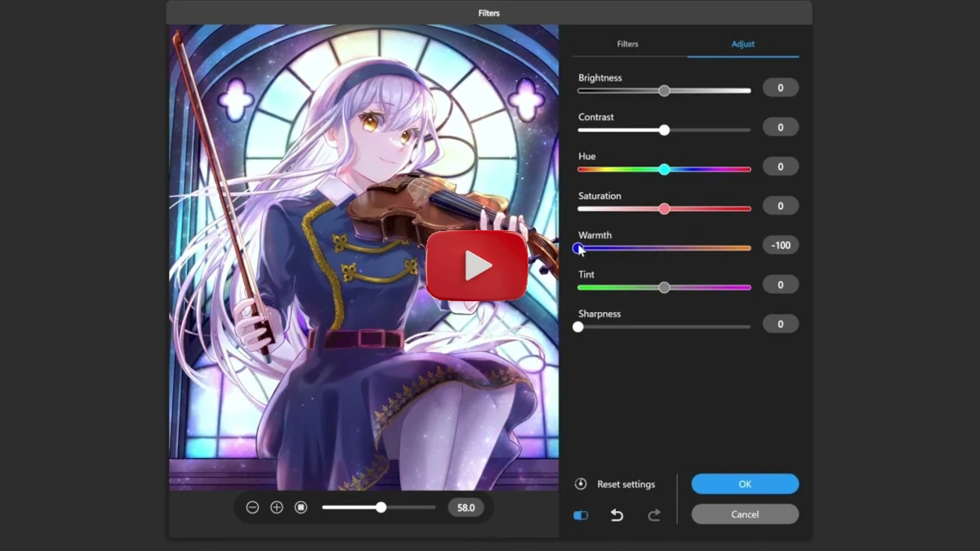This screenshot has width=980, height=551.
Task: Click the undo arrow icon
Action: pos(617,515)
